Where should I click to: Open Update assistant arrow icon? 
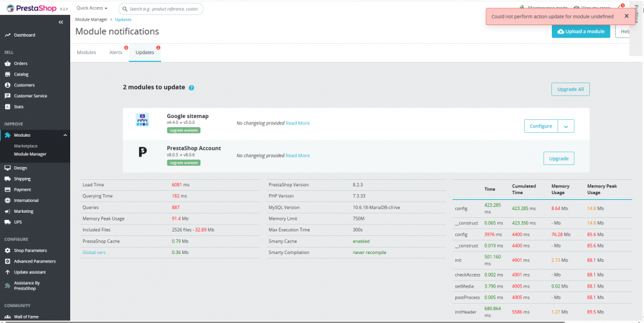pos(7,272)
